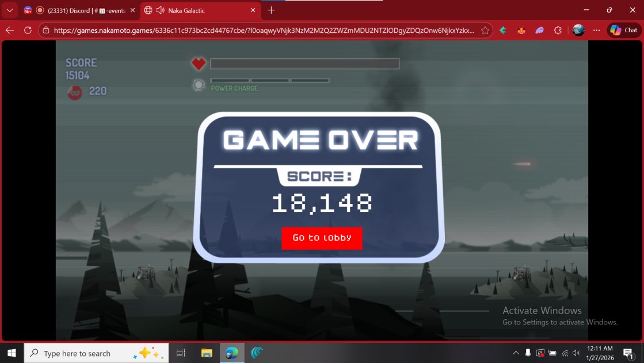Viewport: 644px width, 363px height.
Task: Select the Edge taskbar icon
Action: point(232,353)
